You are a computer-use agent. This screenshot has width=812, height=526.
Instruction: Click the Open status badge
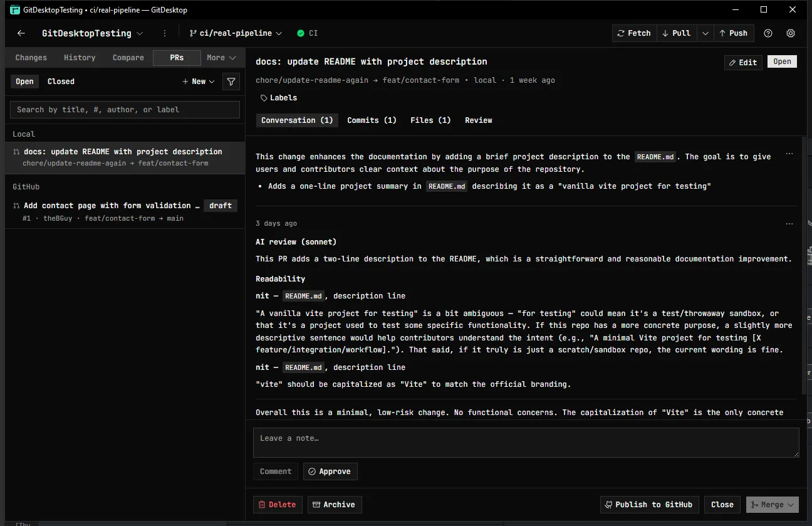[x=782, y=61]
